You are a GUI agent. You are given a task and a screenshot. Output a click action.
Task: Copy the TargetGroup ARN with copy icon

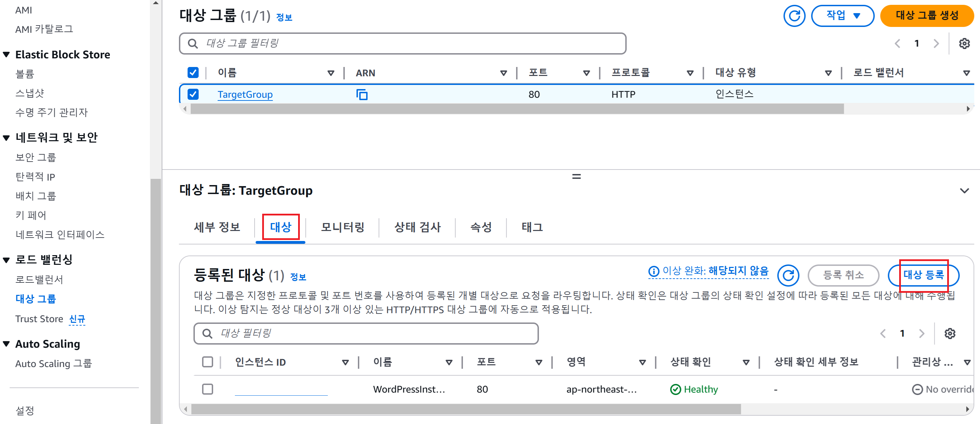click(362, 94)
